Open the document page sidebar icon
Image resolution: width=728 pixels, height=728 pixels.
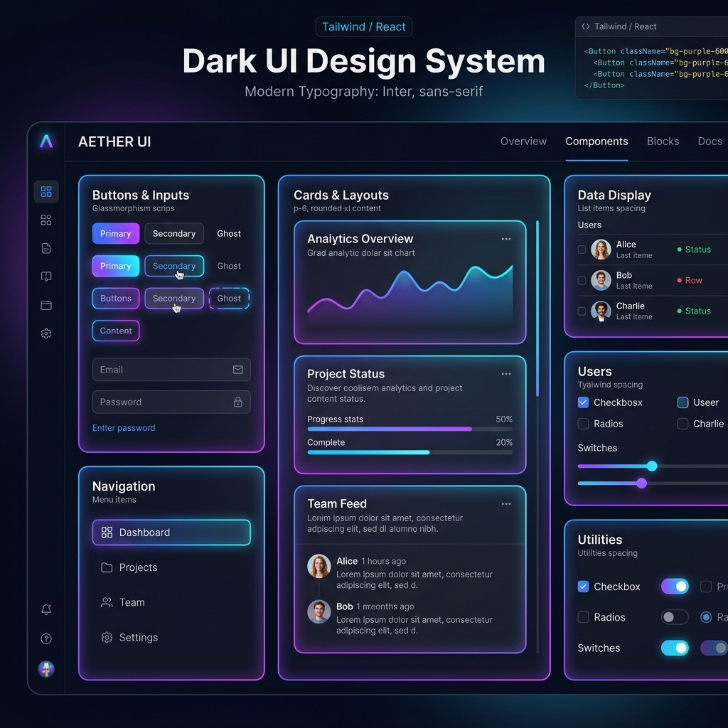[46, 248]
